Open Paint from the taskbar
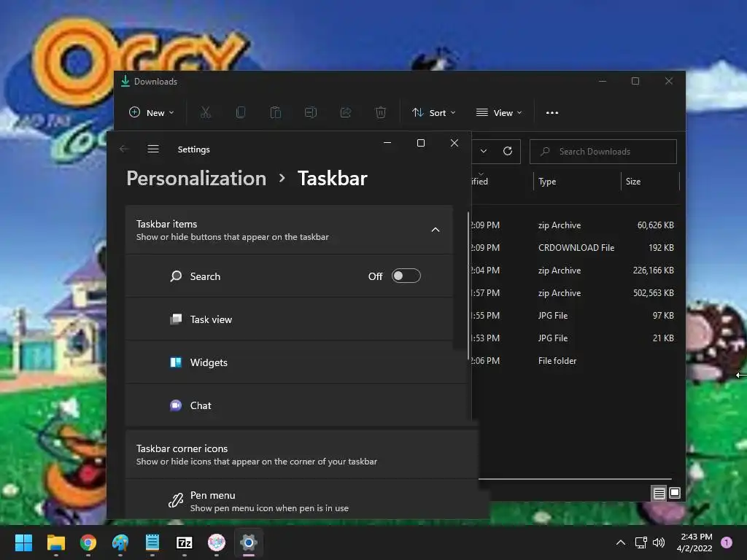Screen dimensions: 747x560 click(x=120, y=542)
